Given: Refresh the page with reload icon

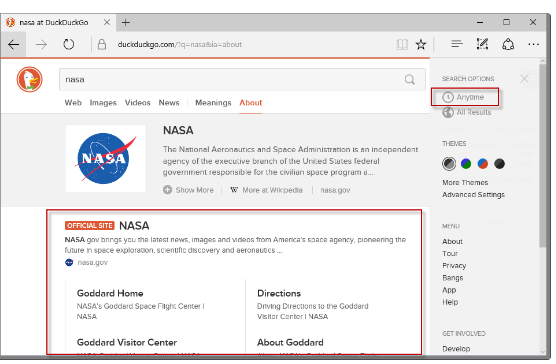Looking at the screenshot, I should 68,45.
